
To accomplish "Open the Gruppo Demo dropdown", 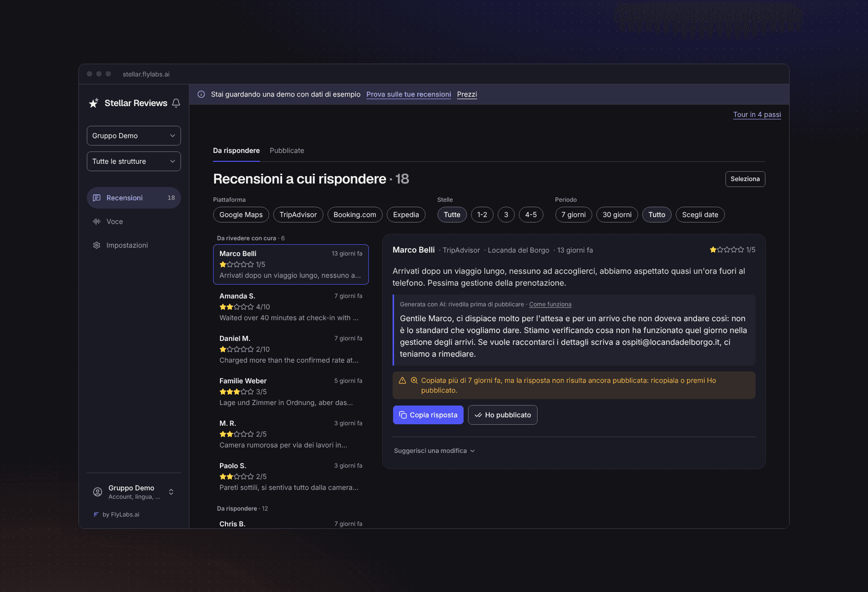I will [134, 136].
